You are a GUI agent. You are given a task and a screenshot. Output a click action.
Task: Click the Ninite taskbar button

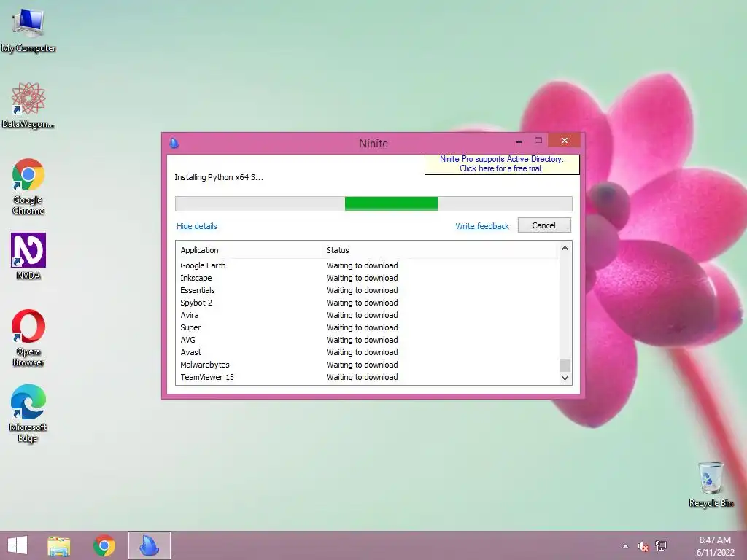[x=149, y=545]
